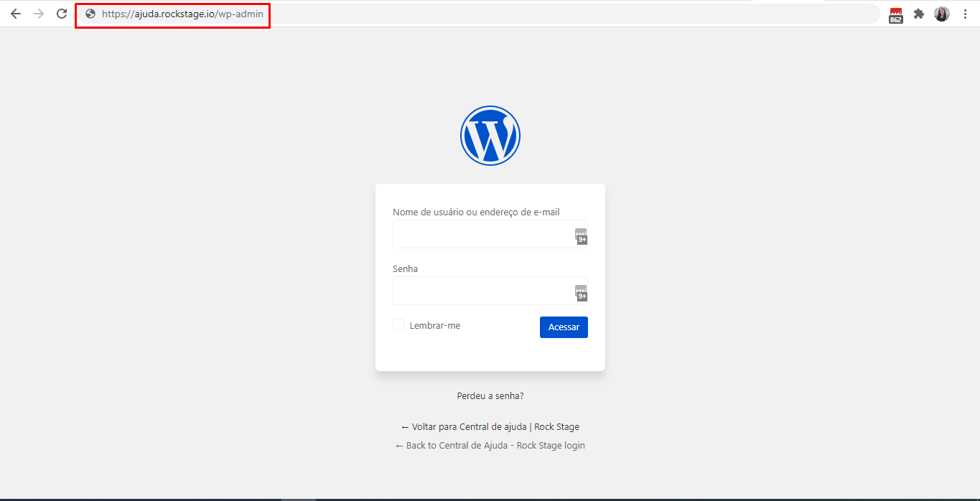Screen dimensions: 980x501
Task: Click the WordPress logo
Action: (x=490, y=135)
